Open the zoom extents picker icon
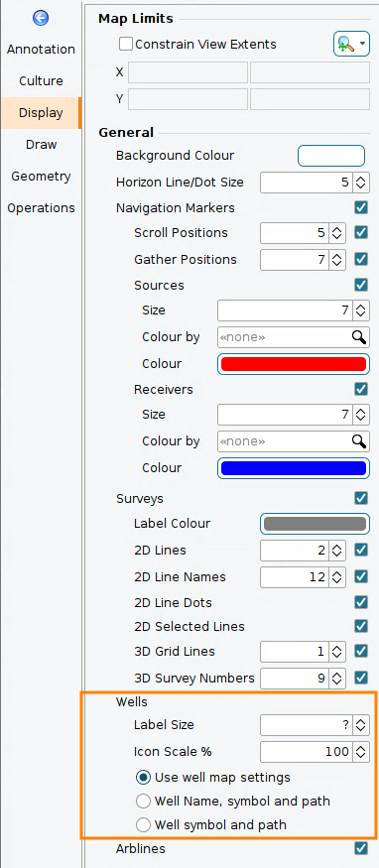 (x=345, y=44)
